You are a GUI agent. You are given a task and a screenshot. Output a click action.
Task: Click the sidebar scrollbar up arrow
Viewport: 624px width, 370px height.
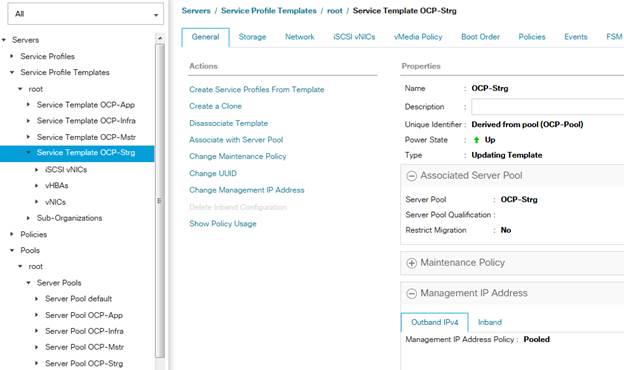pos(160,38)
